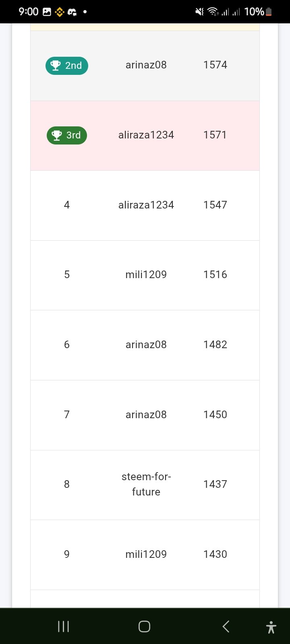Tap score 1571 in the 3rd place row
Viewport: 290px width, 644px height.
point(215,135)
